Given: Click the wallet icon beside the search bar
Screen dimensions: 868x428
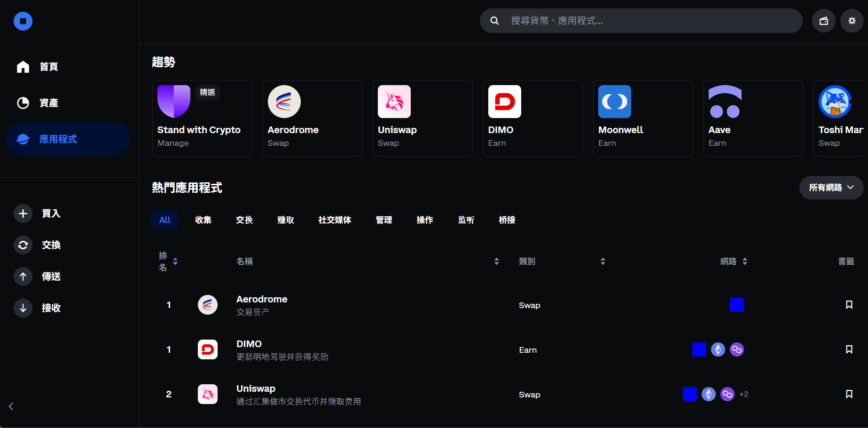Looking at the screenshot, I should click(823, 20).
